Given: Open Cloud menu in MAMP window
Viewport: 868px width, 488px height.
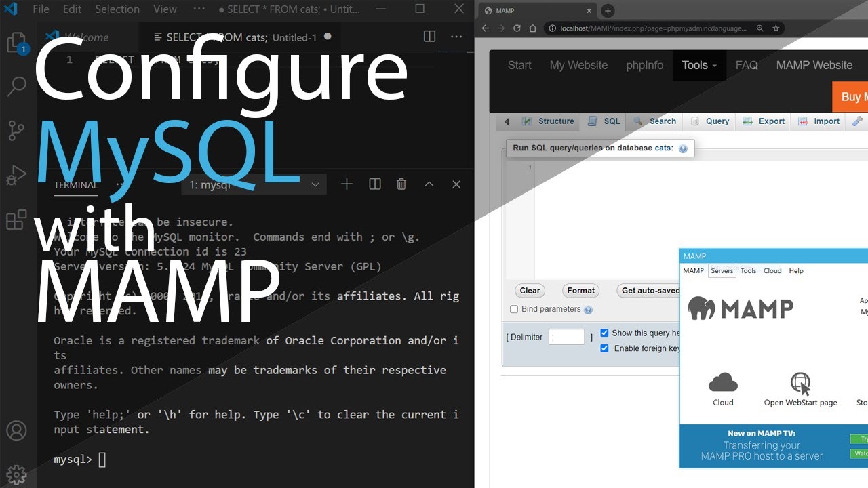Looking at the screenshot, I should 772,270.
